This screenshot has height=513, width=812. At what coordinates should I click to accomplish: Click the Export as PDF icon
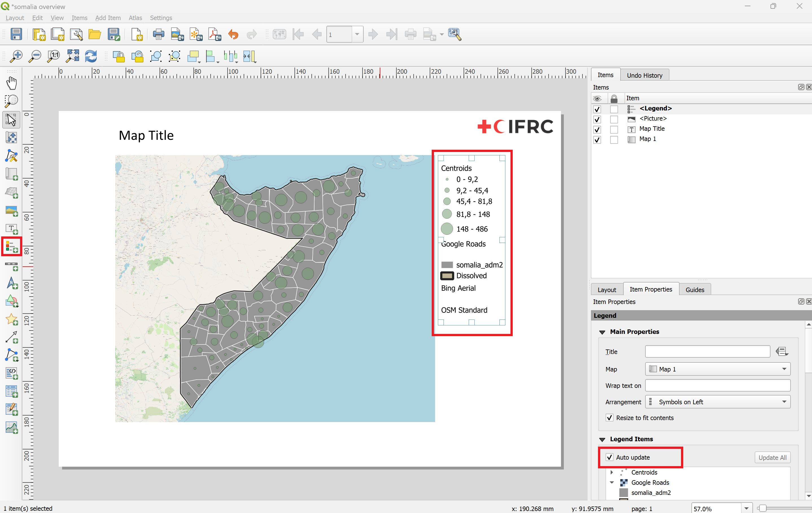[x=215, y=34]
